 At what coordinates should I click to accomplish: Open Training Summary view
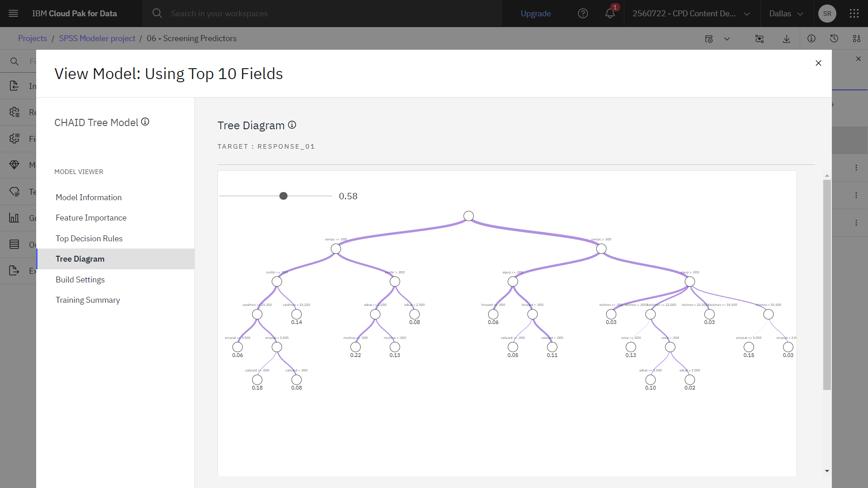click(88, 300)
